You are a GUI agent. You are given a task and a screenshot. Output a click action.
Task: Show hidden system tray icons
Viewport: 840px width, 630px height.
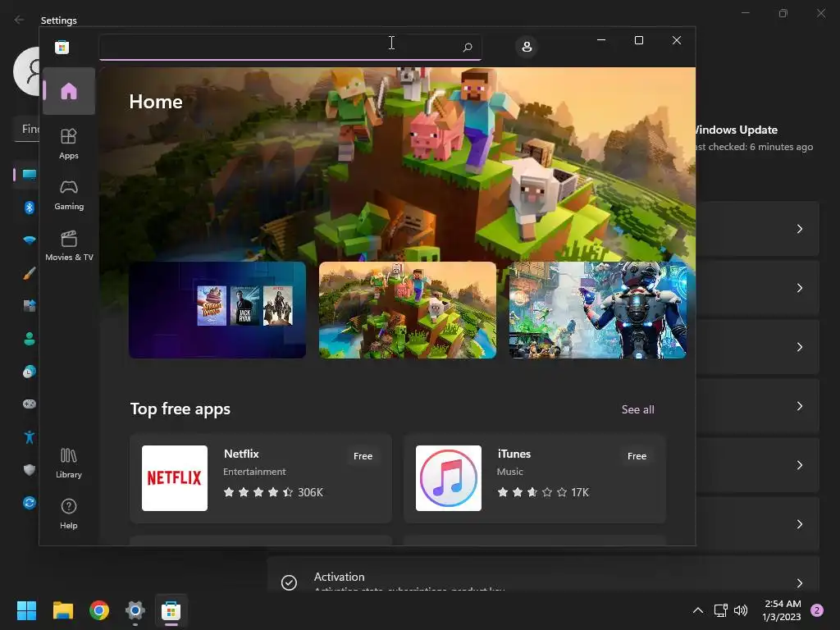(697, 610)
